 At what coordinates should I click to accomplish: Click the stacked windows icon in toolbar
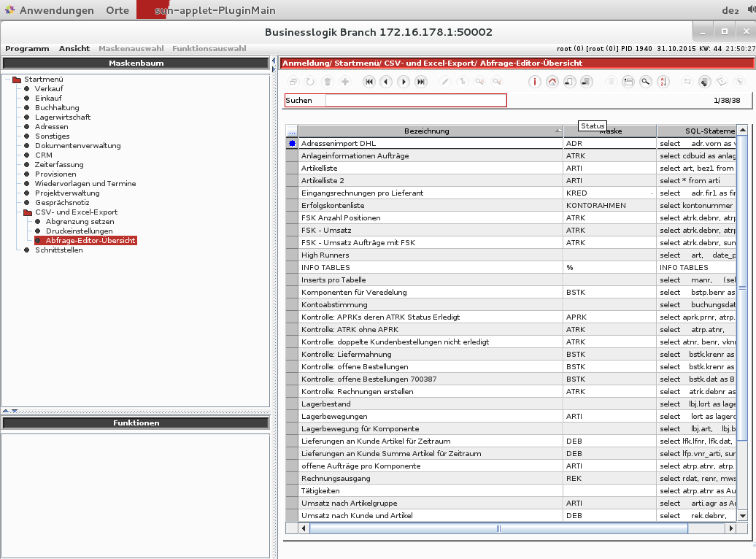(x=293, y=82)
